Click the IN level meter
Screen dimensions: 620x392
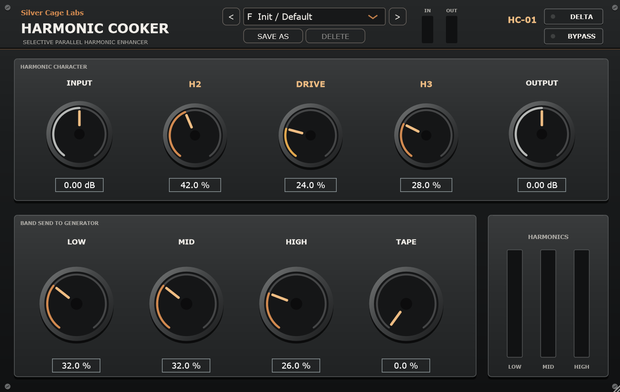427,29
